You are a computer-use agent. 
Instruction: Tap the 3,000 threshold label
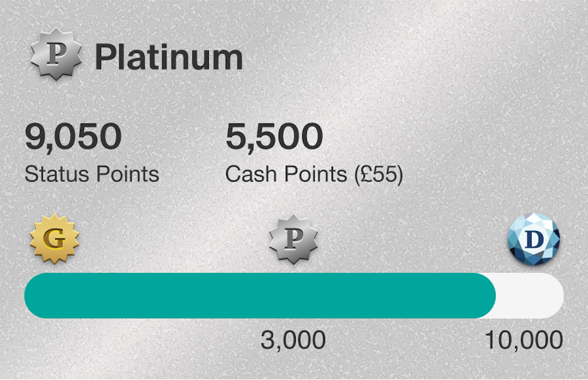(293, 340)
